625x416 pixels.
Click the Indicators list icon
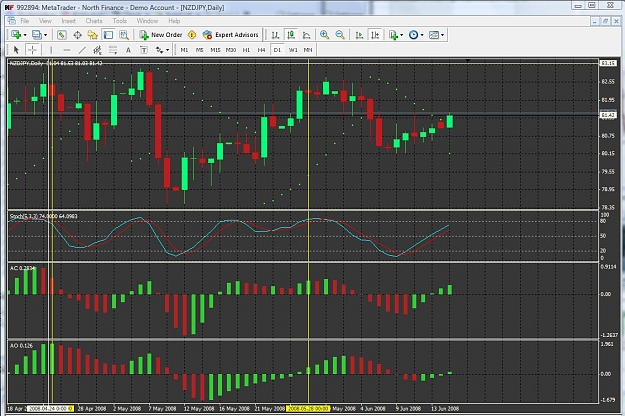coord(393,35)
